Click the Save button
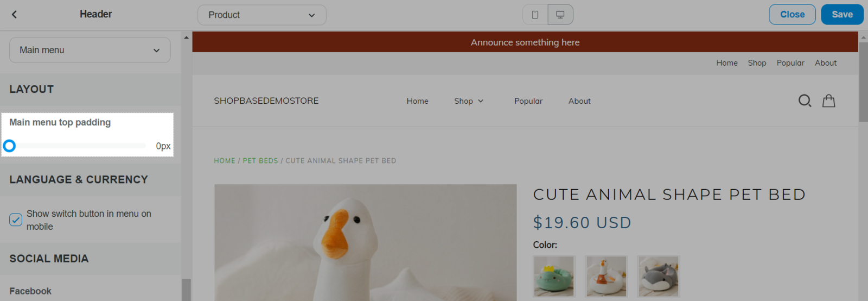868x301 pixels. [842, 15]
